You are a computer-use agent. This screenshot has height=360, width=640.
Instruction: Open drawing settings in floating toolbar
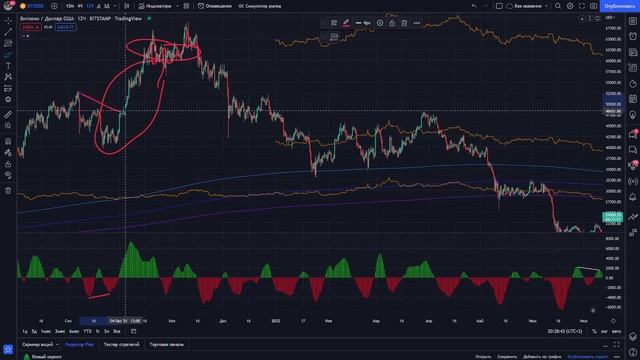(x=380, y=23)
